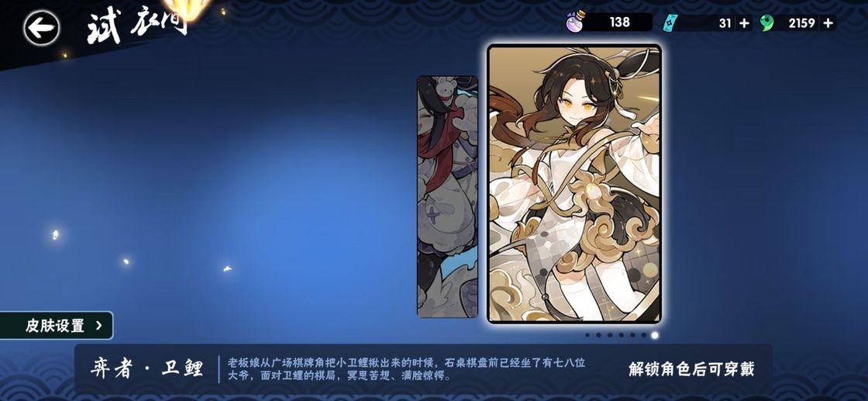Select the active white pagination dot
This screenshot has width=868, height=401.
(655, 335)
